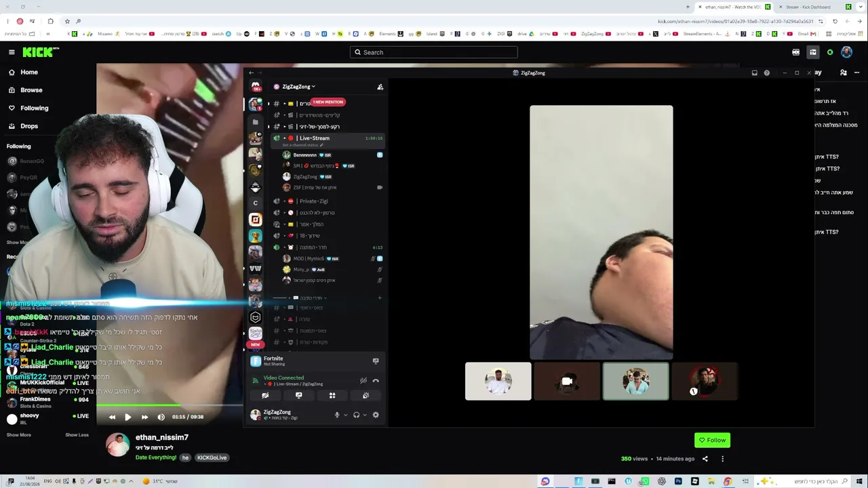Stop sharing Fortnite activity screen icon
The image size is (868, 488).
point(376,361)
